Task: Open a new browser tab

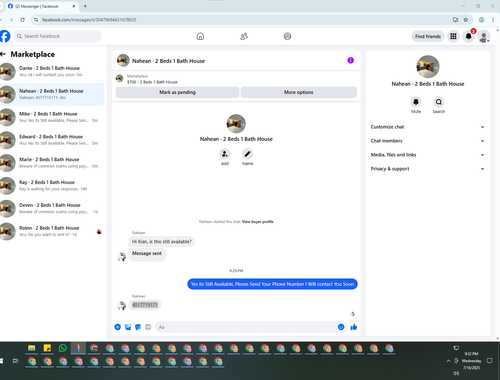Action: point(85,6)
